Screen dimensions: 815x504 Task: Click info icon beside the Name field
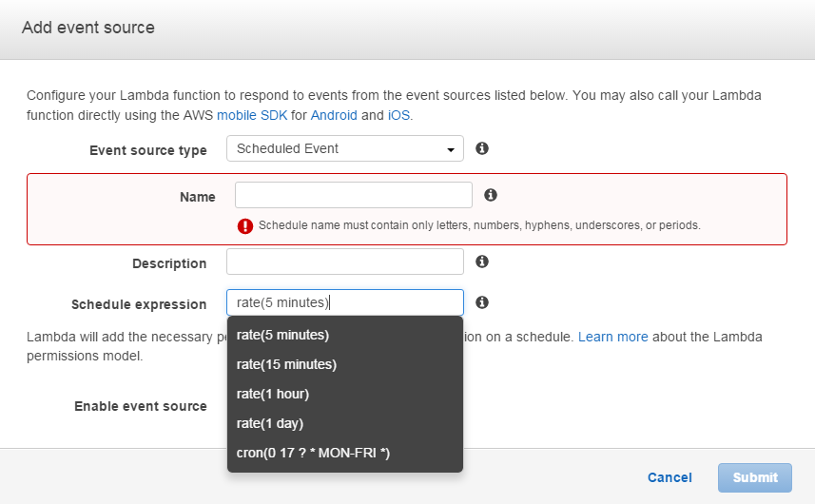point(491,195)
